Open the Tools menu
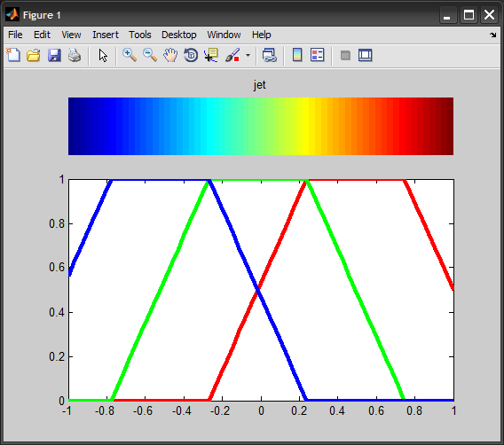 point(140,35)
